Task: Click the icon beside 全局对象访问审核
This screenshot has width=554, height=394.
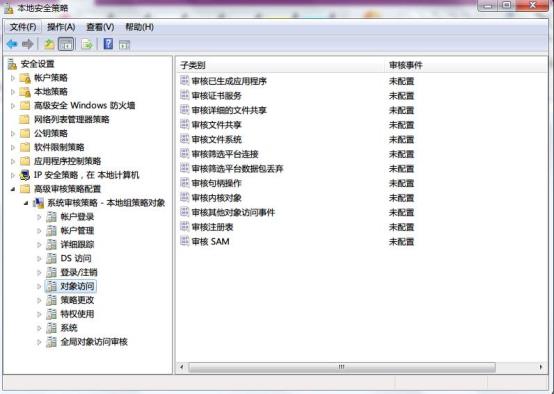Action: 51,342
